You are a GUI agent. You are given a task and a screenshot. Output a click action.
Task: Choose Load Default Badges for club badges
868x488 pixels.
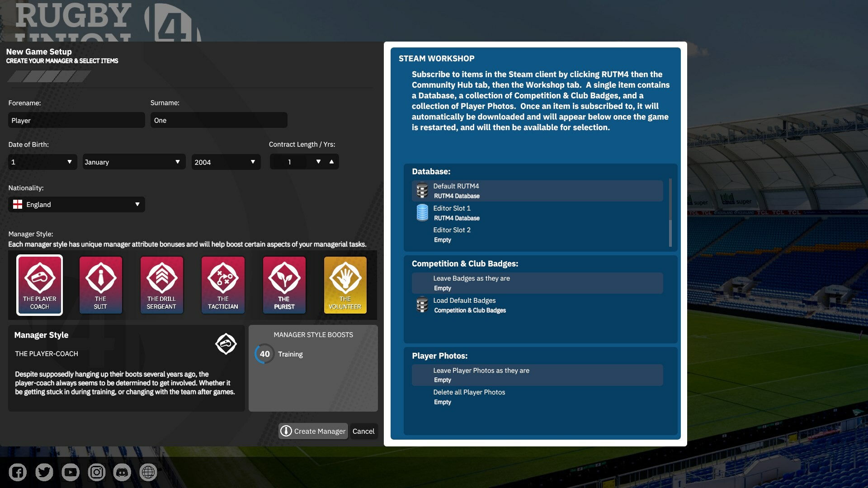(x=536, y=305)
